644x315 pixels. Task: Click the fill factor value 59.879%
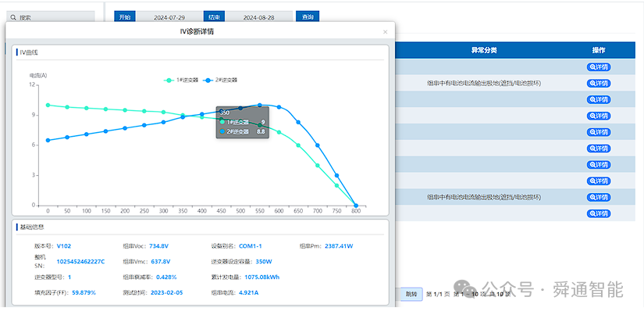pos(84,292)
